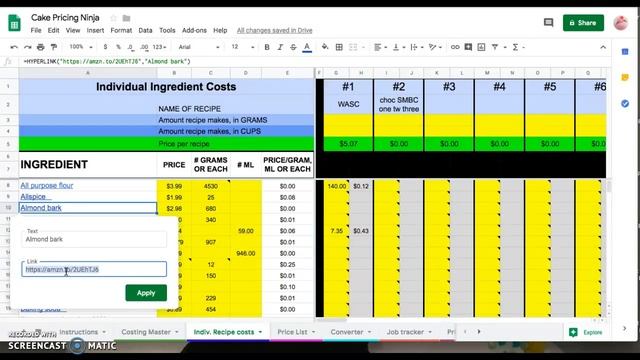640x360 pixels.
Task: Click the Redo icon
Action: [27, 47]
